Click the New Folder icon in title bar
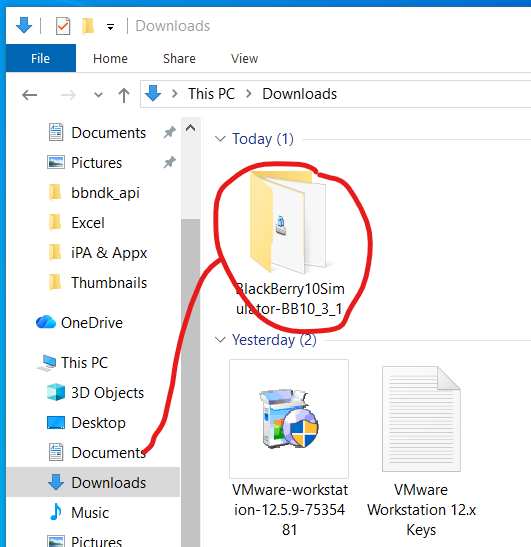This screenshot has width=531, height=547. point(88,27)
